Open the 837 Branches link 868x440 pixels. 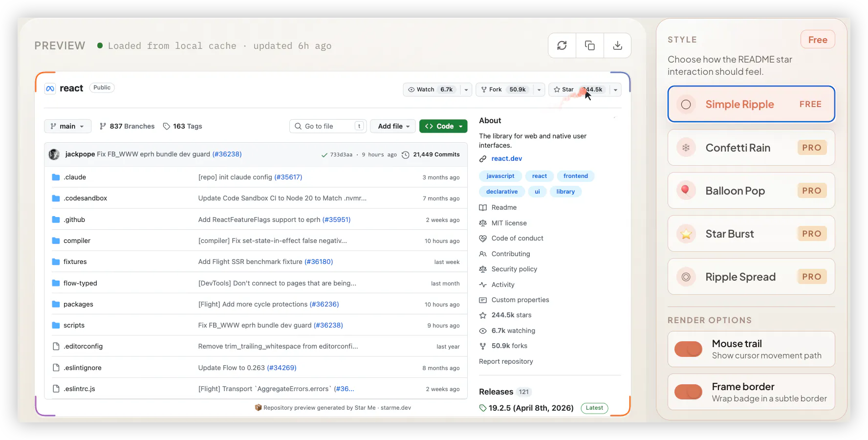127,126
